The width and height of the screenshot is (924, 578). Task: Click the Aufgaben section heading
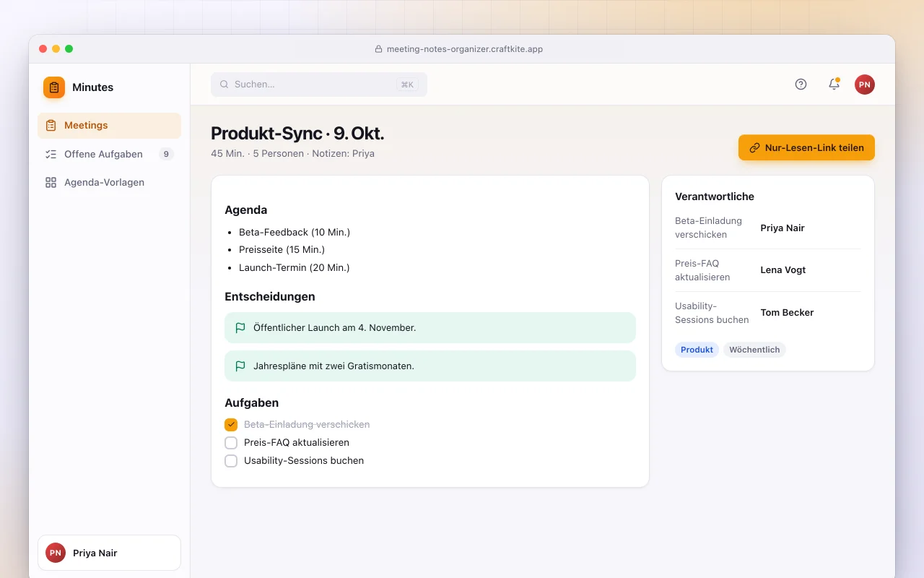point(252,403)
